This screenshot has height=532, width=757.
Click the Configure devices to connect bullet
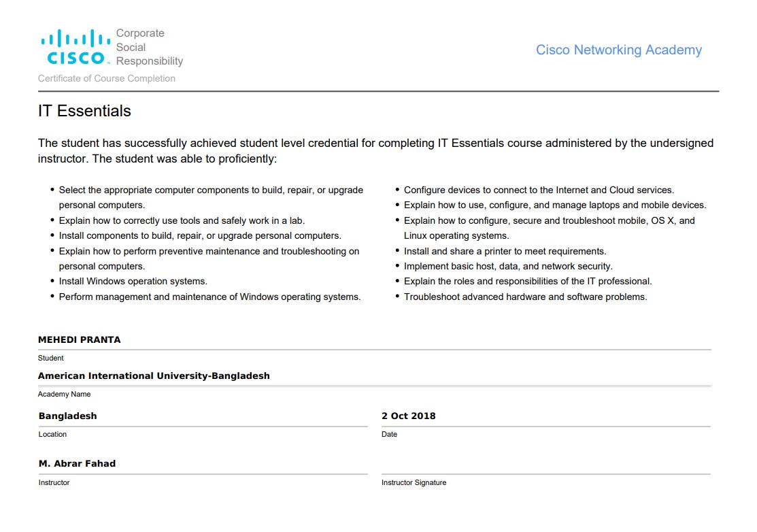tap(539, 190)
